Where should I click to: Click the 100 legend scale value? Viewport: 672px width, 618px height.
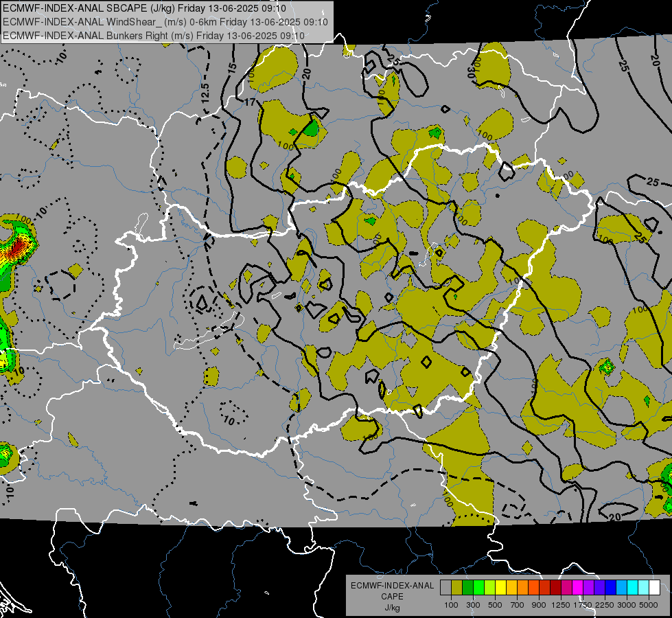pos(451,605)
